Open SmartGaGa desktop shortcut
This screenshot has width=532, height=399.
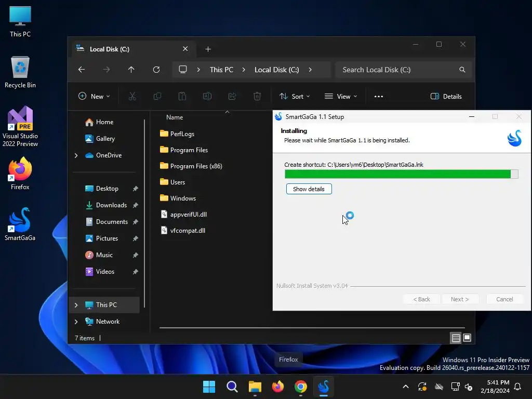coord(20,224)
